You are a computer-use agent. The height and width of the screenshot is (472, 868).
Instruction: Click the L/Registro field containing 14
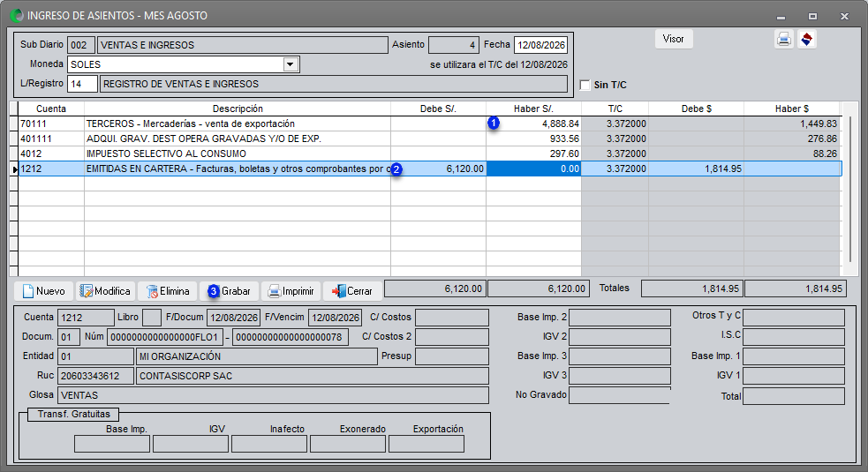[82, 84]
